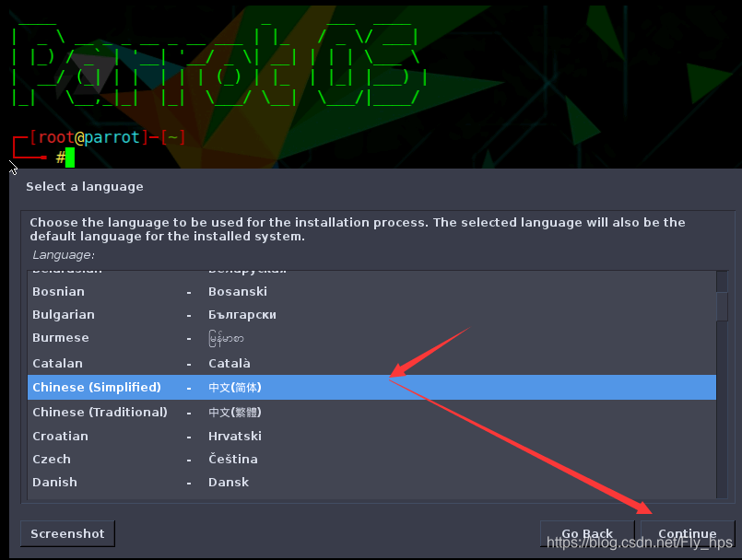The image size is (742, 560).
Task: Choose Bulgarian language row
Action: pos(371,314)
